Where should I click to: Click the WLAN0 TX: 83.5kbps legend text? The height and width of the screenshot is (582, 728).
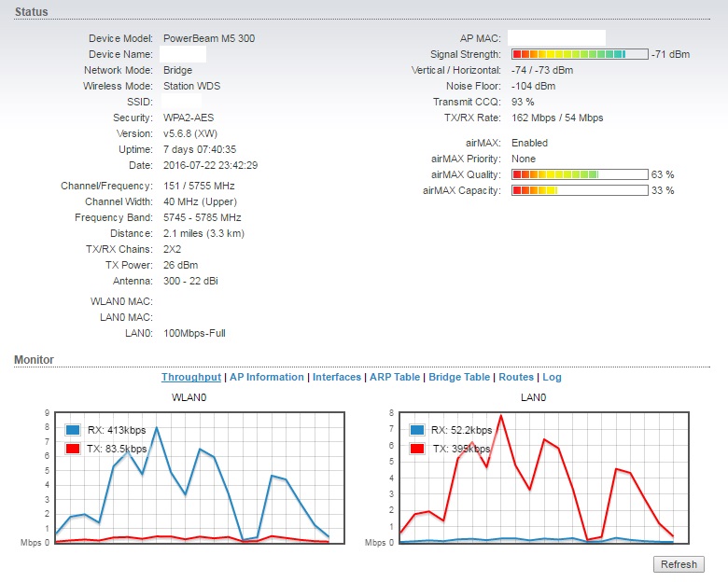point(117,449)
